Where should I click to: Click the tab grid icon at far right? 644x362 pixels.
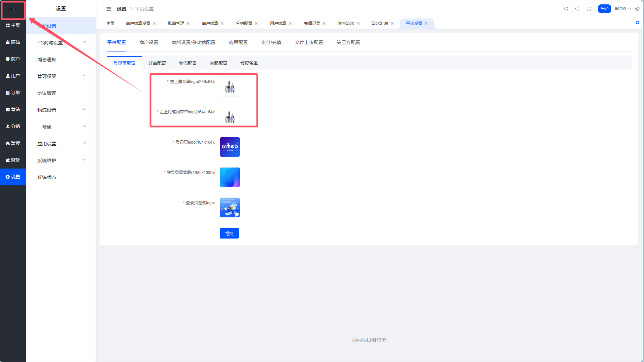pos(637,23)
